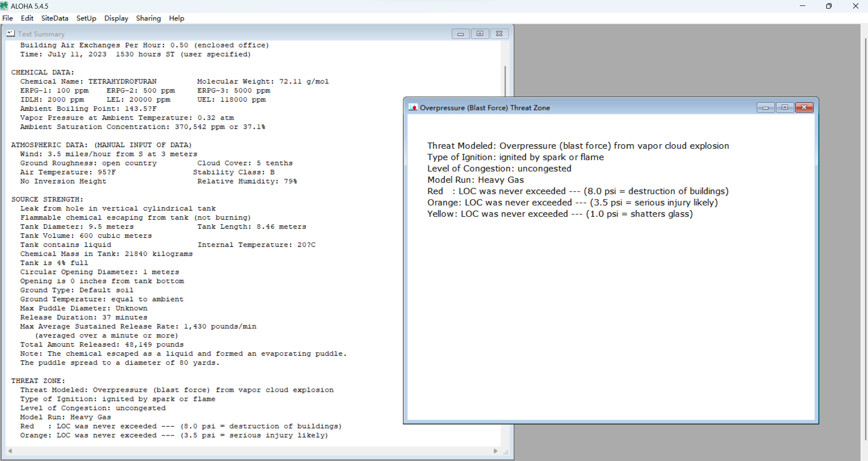Close the Text Summary window
The image size is (868, 461).
(499, 34)
